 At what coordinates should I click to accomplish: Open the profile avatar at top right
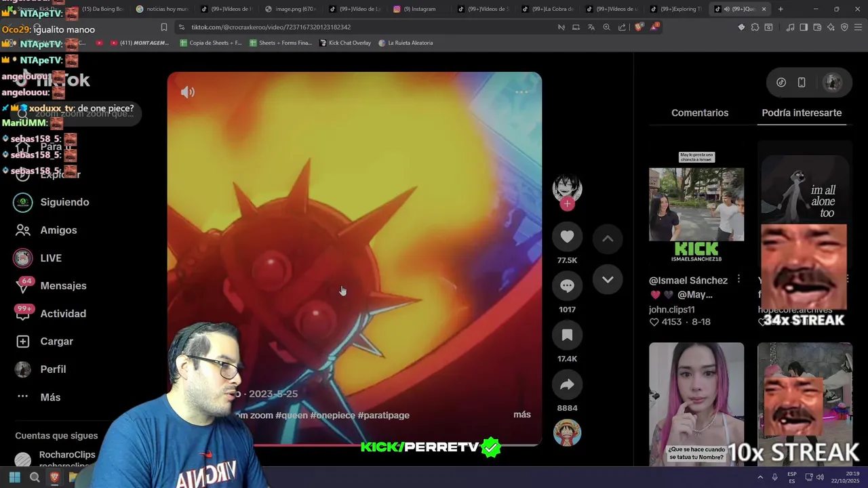pyautogui.click(x=832, y=82)
